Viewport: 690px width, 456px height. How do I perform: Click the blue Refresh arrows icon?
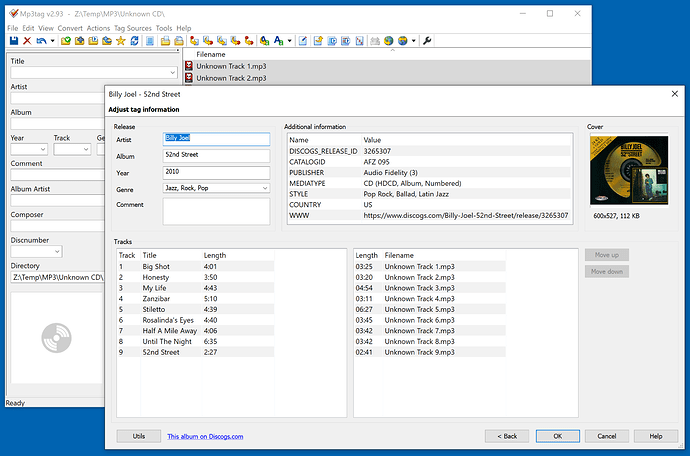[x=134, y=41]
